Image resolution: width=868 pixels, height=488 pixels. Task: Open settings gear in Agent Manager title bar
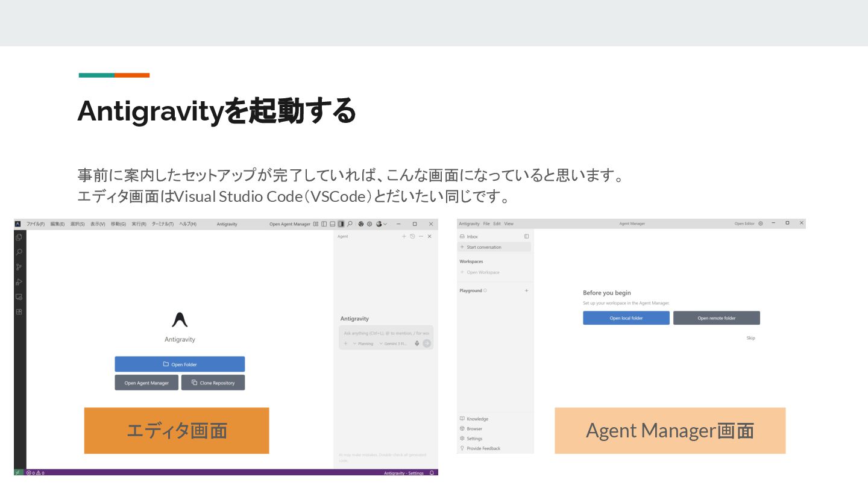pos(760,224)
